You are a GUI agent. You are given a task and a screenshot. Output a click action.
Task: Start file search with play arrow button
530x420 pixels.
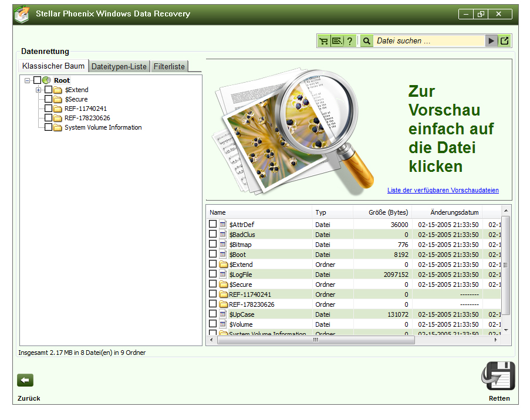coord(491,41)
